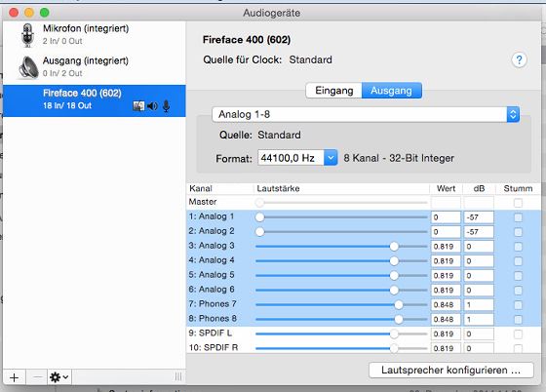
Task: Click the '8 Kanal - 32-Bit Integer' text
Action: [399, 158]
